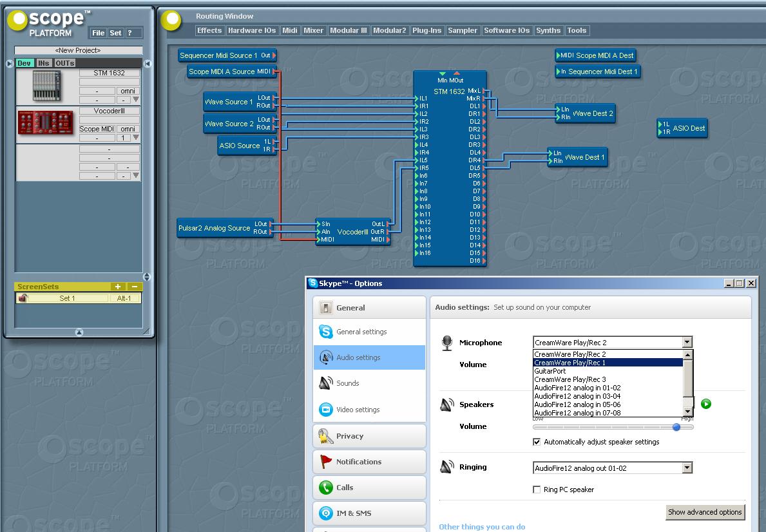Viewport: 766px width, 532px height.
Task: Open Sounds settings in Skype options
Action: 347,383
